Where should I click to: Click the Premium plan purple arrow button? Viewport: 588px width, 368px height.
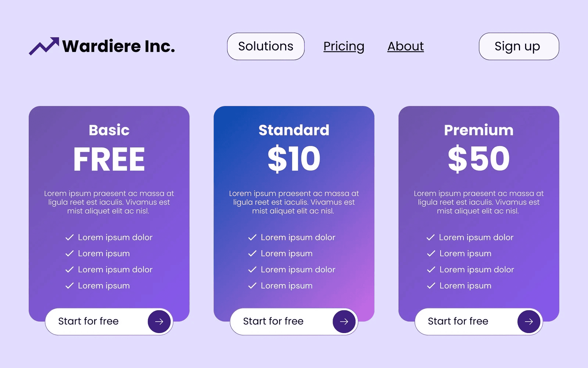(529, 321)
